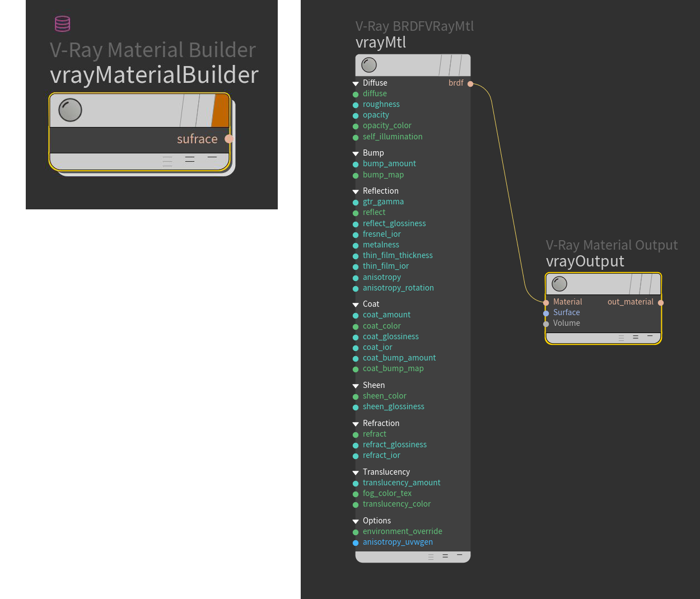The image size is (700, 599).
Task: Click the Volume input connector on vrayOutput
Action: pos(546,324)
